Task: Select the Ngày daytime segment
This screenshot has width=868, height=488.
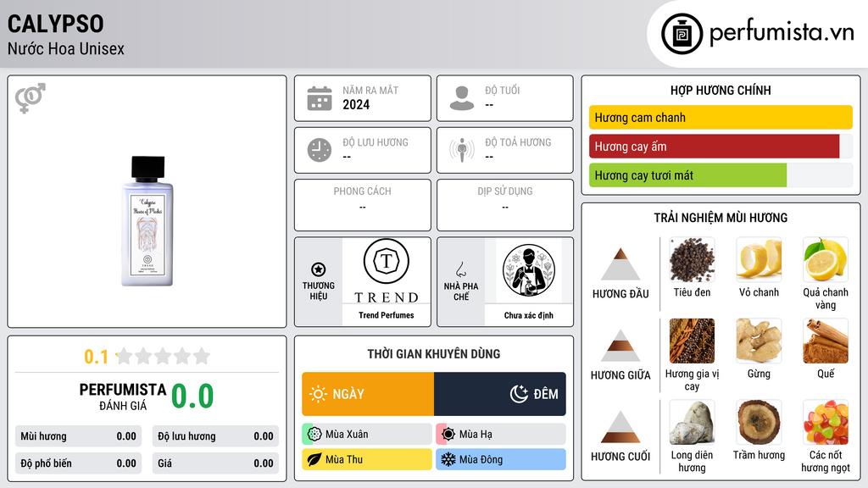Action: point(368,394)
